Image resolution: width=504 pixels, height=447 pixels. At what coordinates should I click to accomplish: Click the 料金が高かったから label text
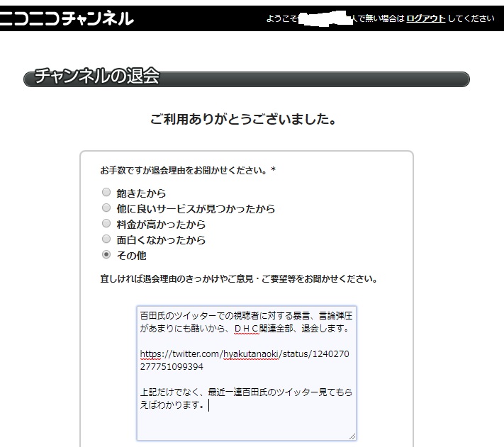tap(161, 225)
